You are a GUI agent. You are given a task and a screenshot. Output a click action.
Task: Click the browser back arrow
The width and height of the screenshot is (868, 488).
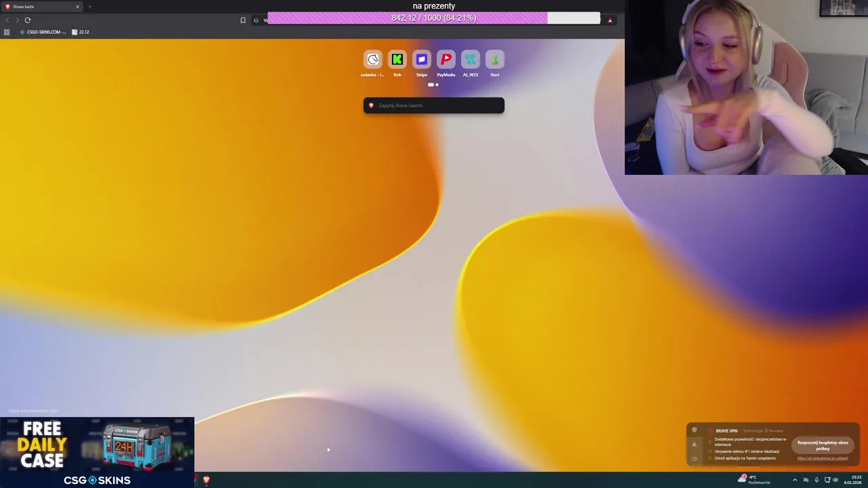click(7, 20)
